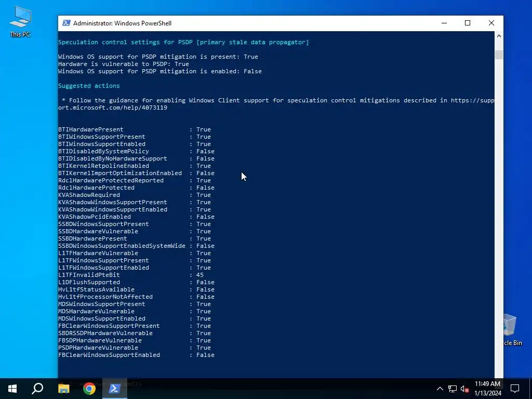Click 'BTIHardwarePresent' row
The image size is (532, 399).
(135, 129)
